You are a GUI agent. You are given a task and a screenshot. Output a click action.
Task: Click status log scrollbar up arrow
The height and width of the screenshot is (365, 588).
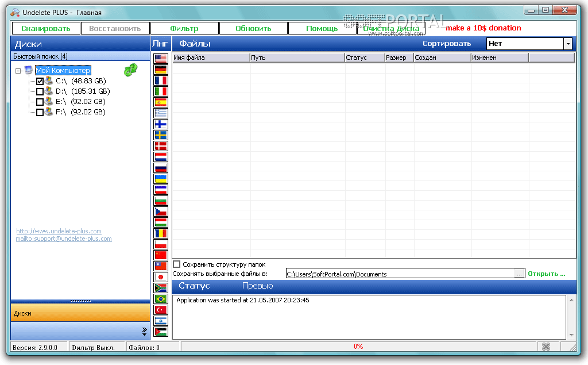pos(571,300)
